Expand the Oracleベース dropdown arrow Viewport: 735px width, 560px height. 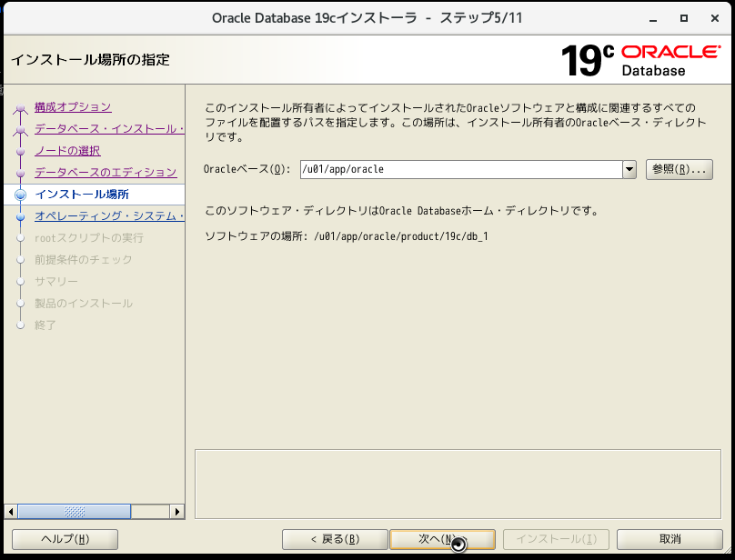point(629,169)
